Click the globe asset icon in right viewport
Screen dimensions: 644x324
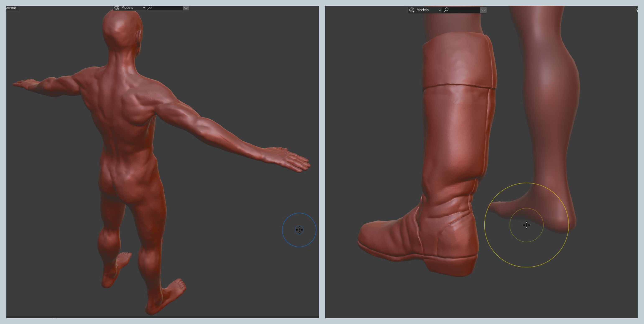pyautogui.click(x=412, y=10)
